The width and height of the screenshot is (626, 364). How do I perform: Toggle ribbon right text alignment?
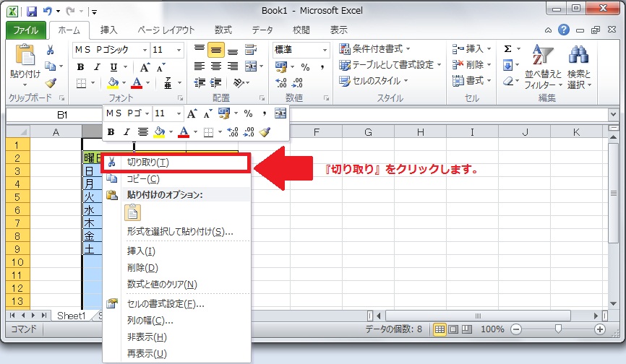click(233, 66)
